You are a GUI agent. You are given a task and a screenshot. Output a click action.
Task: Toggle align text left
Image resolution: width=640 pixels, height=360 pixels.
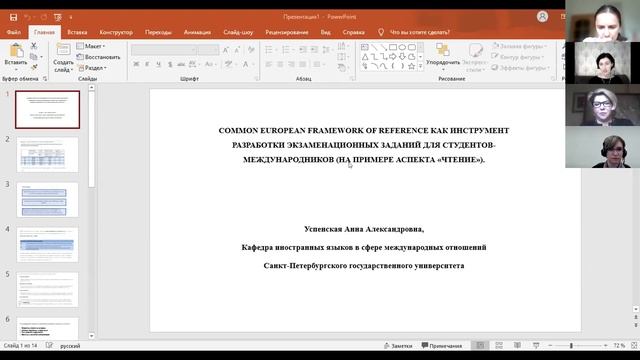coord(269,64)
